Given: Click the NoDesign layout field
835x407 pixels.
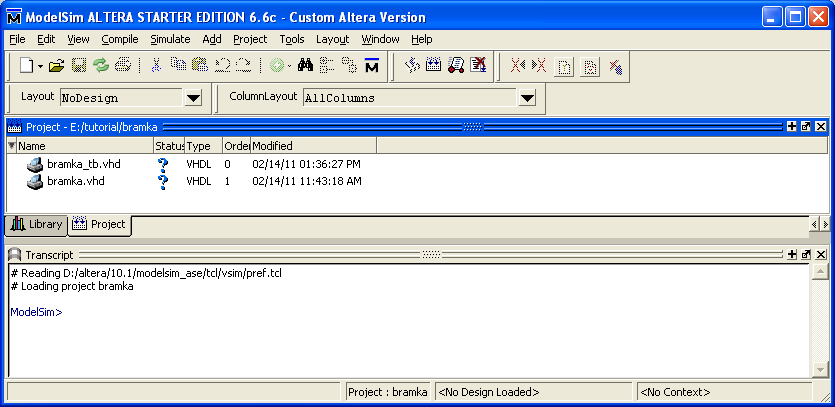Looking at the screenshot, I should [x=121, y=98].
